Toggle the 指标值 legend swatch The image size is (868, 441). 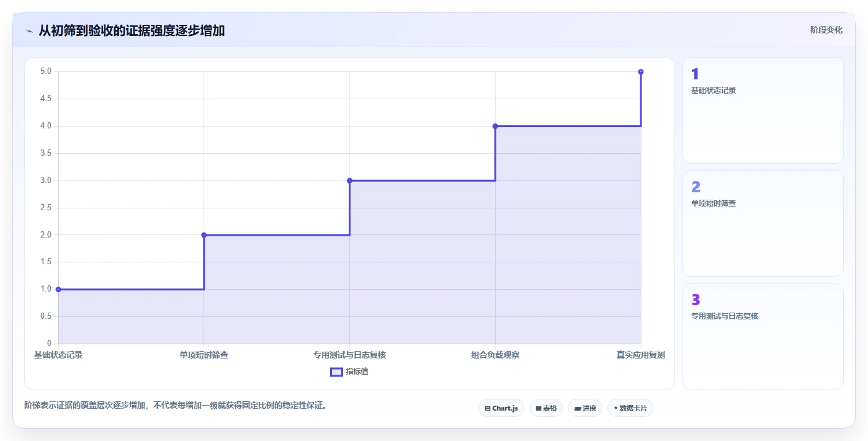coord(336,372)
